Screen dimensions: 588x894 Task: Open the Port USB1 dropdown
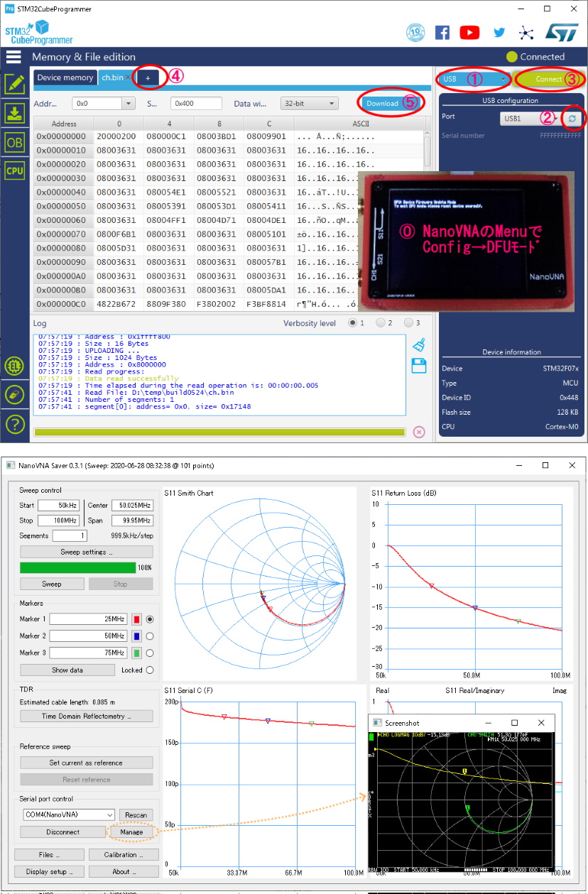click(x=530, y=119)
